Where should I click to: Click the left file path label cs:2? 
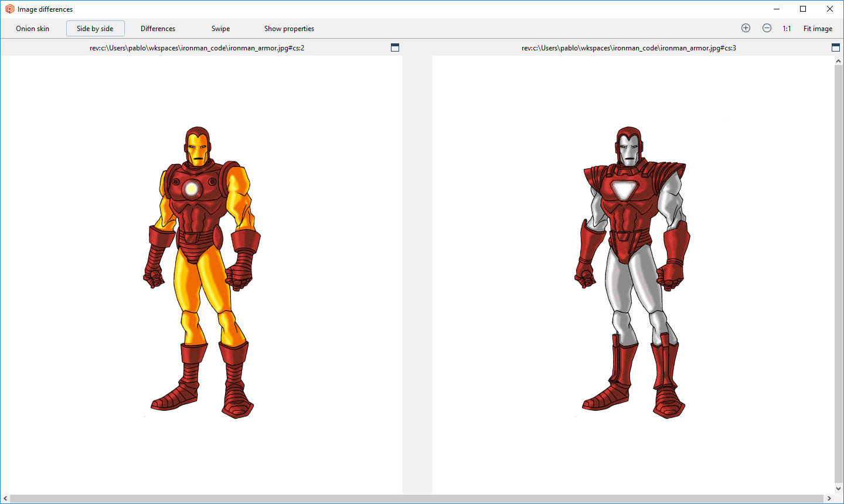[197, 48]
